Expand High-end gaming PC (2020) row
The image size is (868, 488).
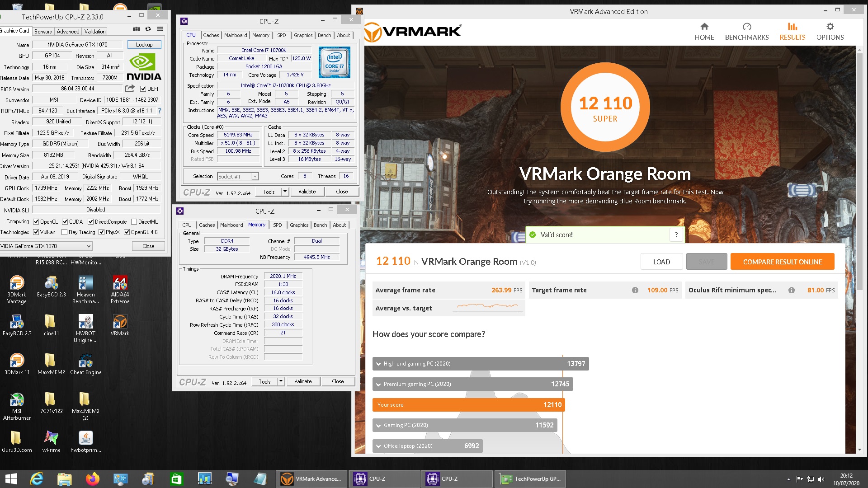[481, 364]
